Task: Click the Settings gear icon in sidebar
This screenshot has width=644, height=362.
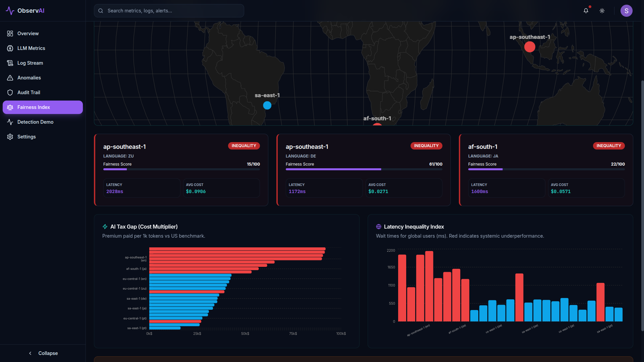Action: click(10, 137)
